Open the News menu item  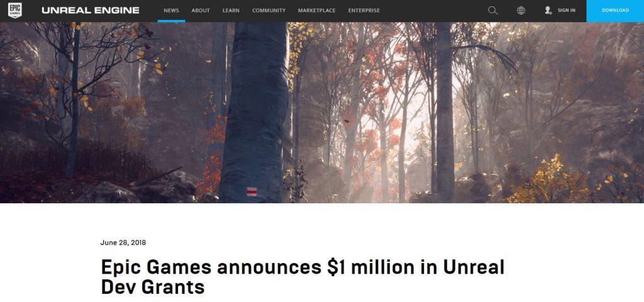point(171,11)
